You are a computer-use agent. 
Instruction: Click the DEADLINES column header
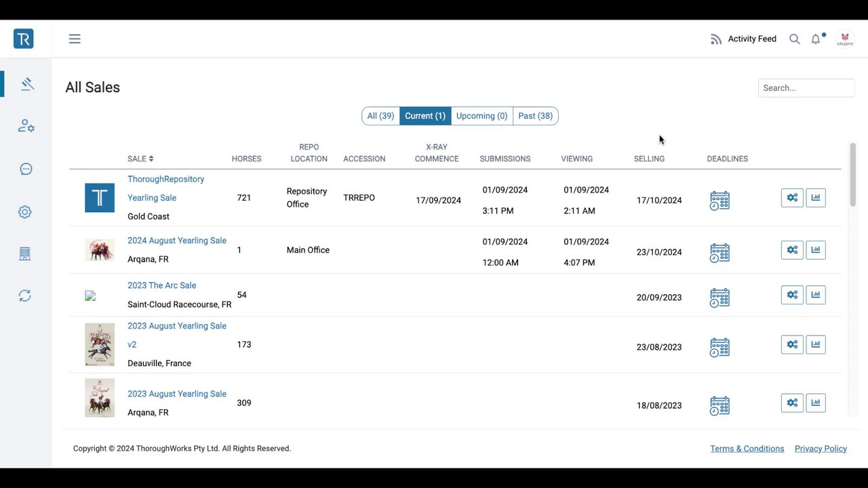click(x=727, y=159)
